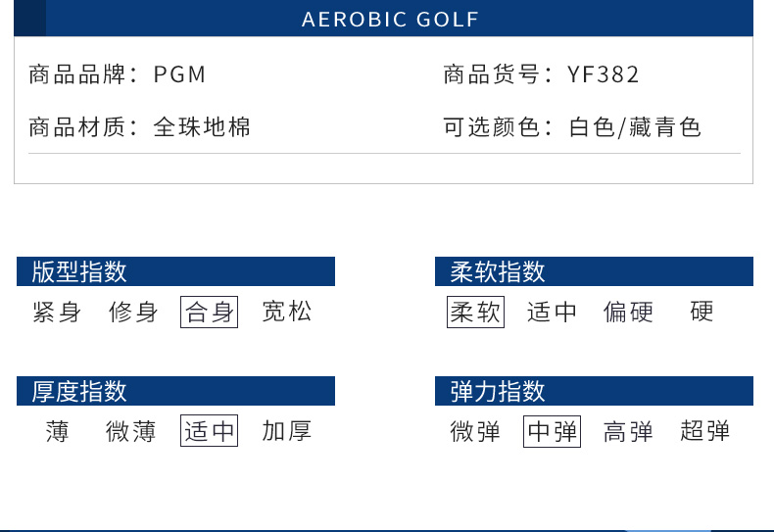The height and width of the screenshot is (532, 774).
Task: Choose 适中 under the 柔软指数 header
Action: [553, 313]
